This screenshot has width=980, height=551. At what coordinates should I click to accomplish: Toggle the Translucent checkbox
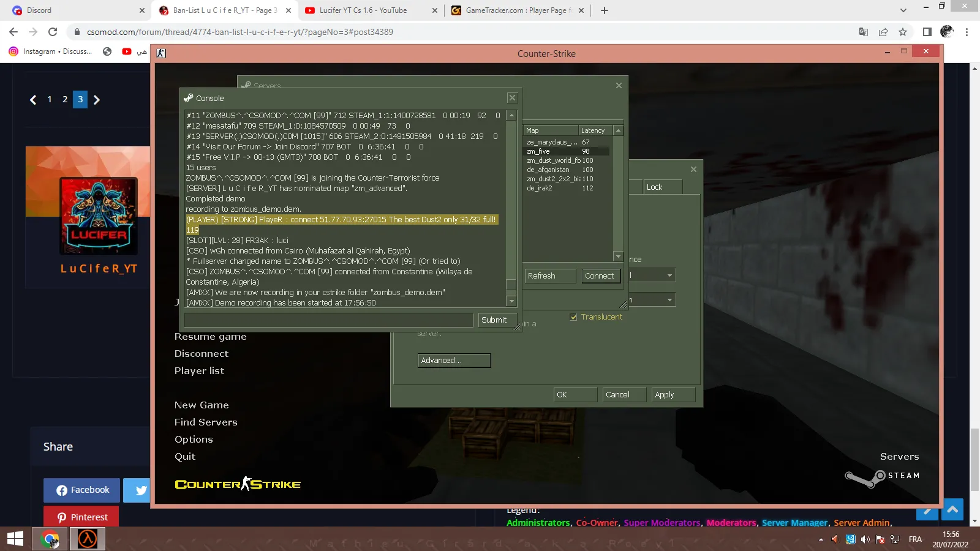[x=573, y=317]
